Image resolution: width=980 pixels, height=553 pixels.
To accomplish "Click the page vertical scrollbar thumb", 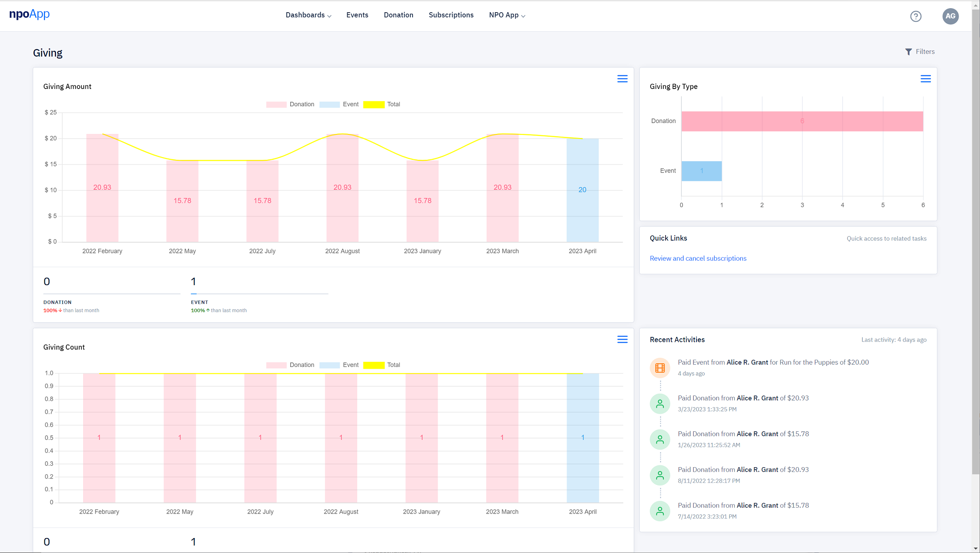I will [975, 242].
